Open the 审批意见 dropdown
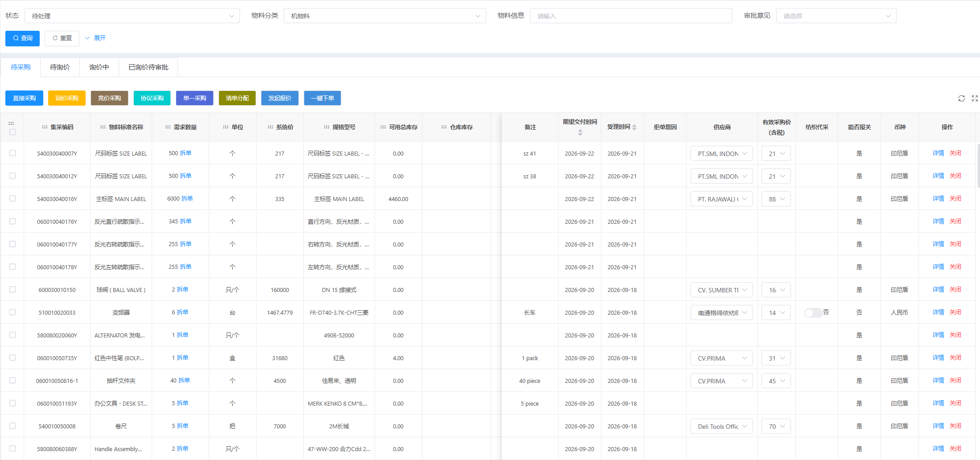 pyautogui.click(x=836, y=16)
